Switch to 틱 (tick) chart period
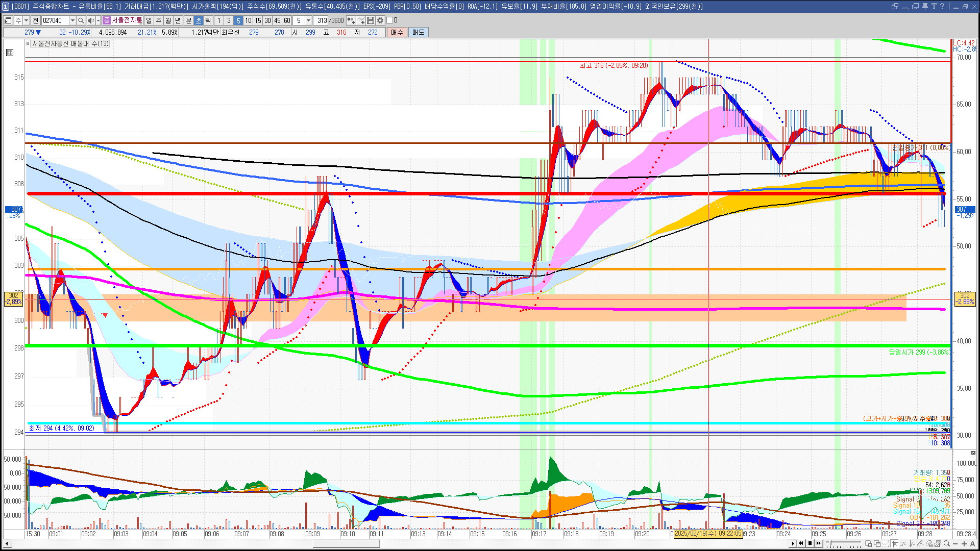The image size is (980, 551). pyautogui.click(x=208, y=20)
